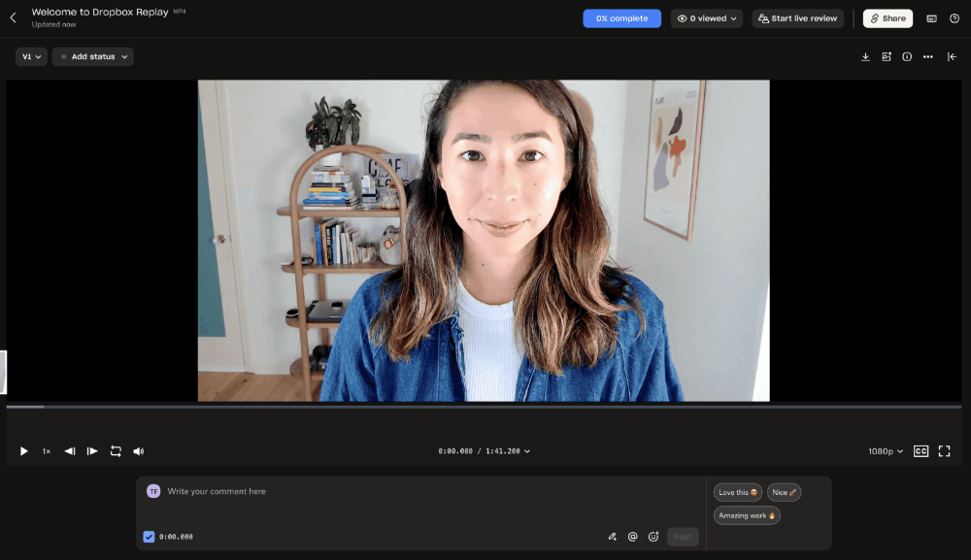The height and width of the screenshot is (560, 971).
Task: Click the @ mention icon
Action: pyautogui.click(x=632, y=537)
